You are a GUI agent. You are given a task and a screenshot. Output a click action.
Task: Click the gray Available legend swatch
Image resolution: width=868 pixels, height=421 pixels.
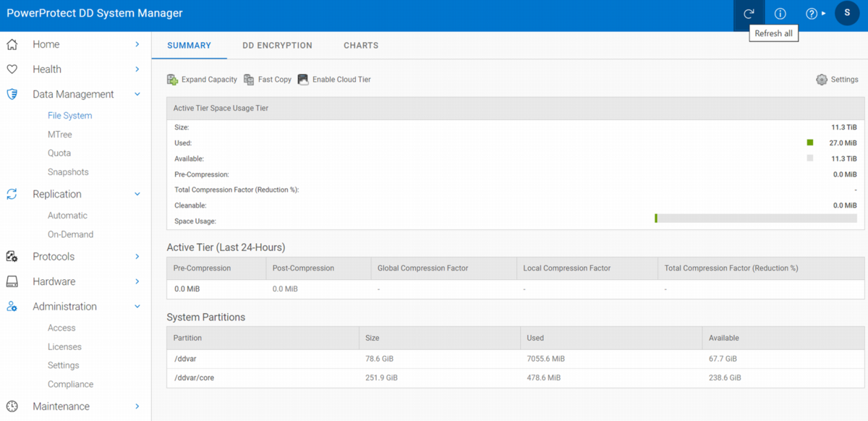(810, 158)
